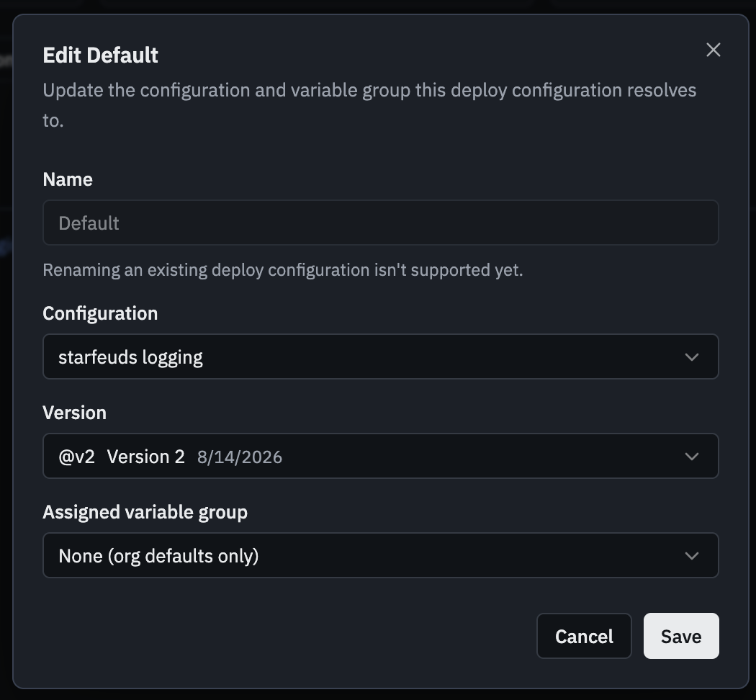The image size is (756, 700).
Task: Click the Edit Default dialog title
Action: [100, 55]
